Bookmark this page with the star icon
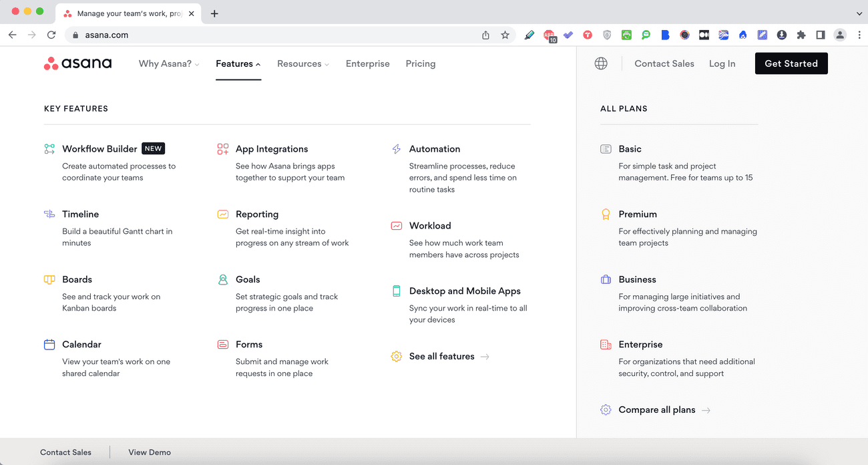Image resolution: width=868 pixels, height=465 pixels. click(505, 35)
